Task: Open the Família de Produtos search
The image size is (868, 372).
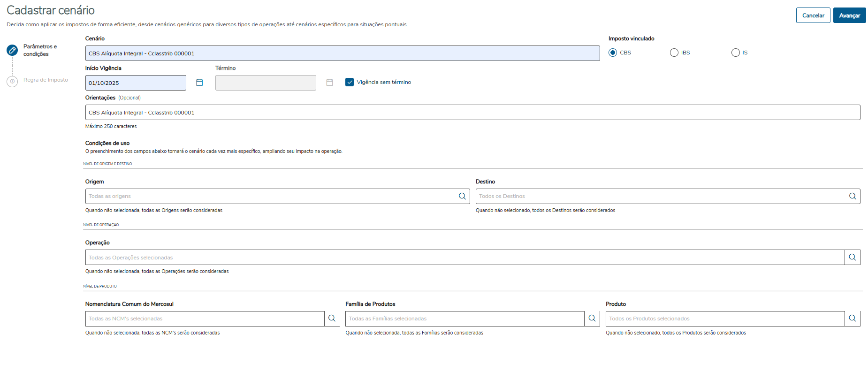Action: click(x=592, y=319)
